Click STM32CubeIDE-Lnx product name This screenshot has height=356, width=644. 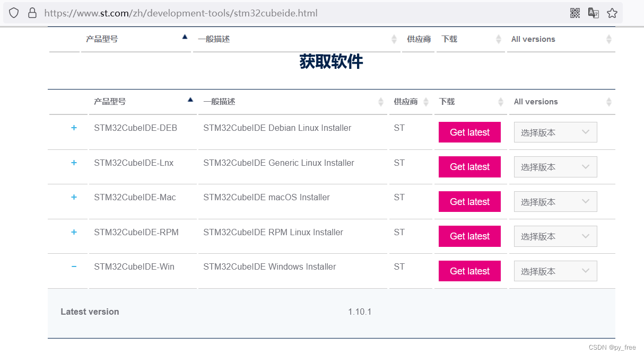(134, 163)
